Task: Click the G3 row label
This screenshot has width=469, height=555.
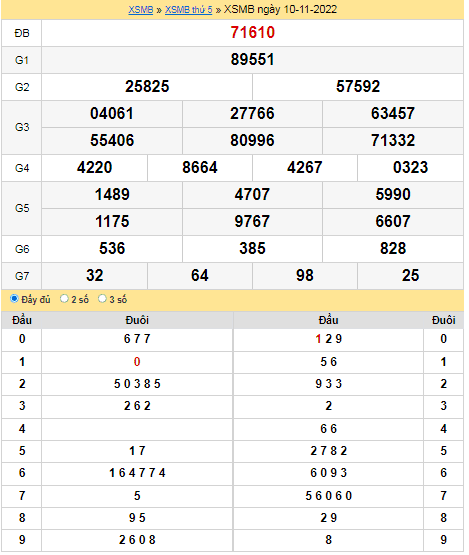Action: coord(22,127)
